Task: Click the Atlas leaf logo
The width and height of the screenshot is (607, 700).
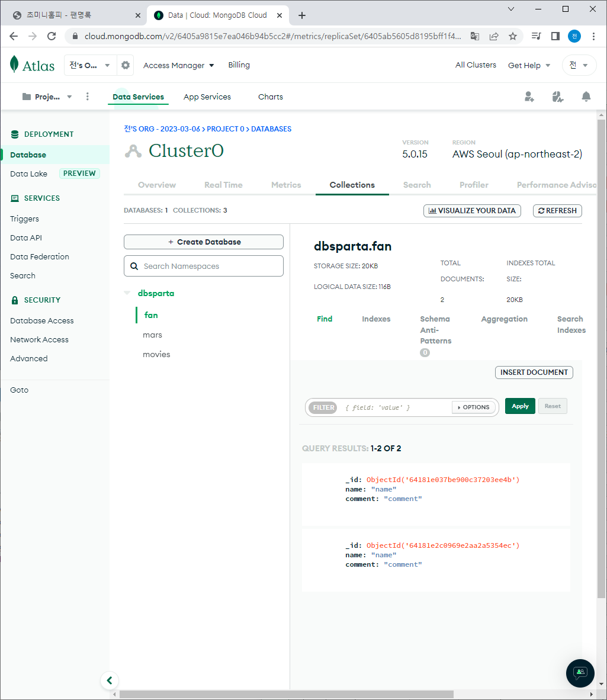Action: pos(14,65)
